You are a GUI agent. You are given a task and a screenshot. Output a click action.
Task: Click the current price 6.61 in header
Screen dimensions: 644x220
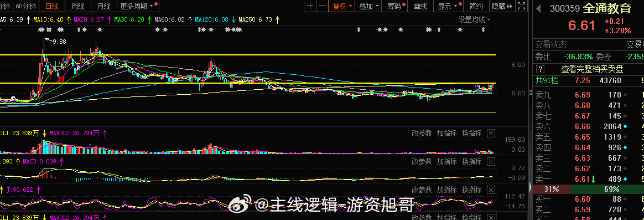tap(581, 25)
